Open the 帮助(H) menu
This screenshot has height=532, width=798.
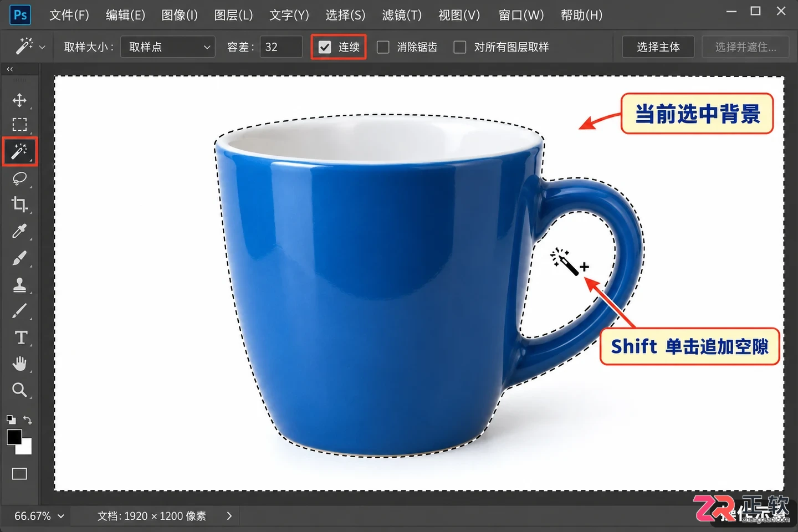pyautogui.click(x=581, y=15)
